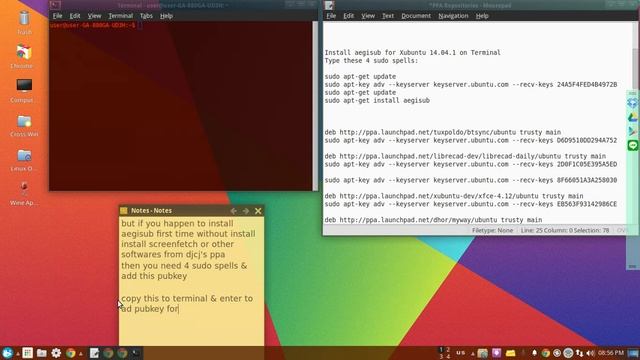Open Mousepad's Text menu
Screen dimensions: 640x360
(388, 16)
